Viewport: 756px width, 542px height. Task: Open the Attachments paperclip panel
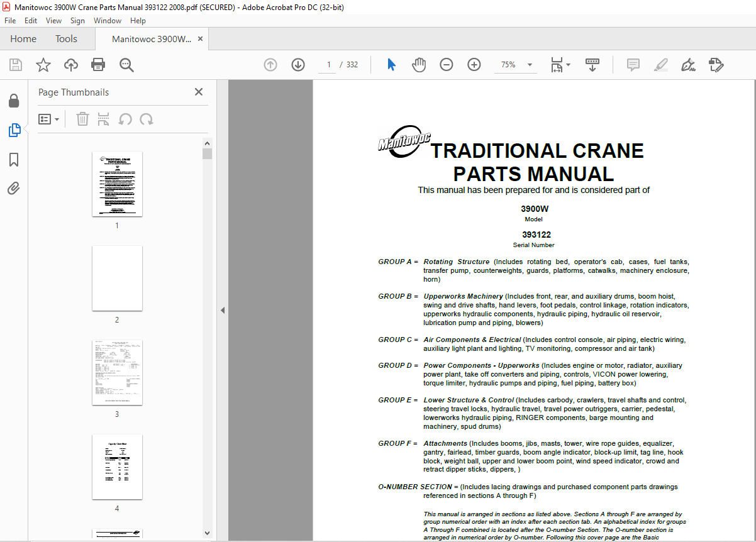click(14, 188)
